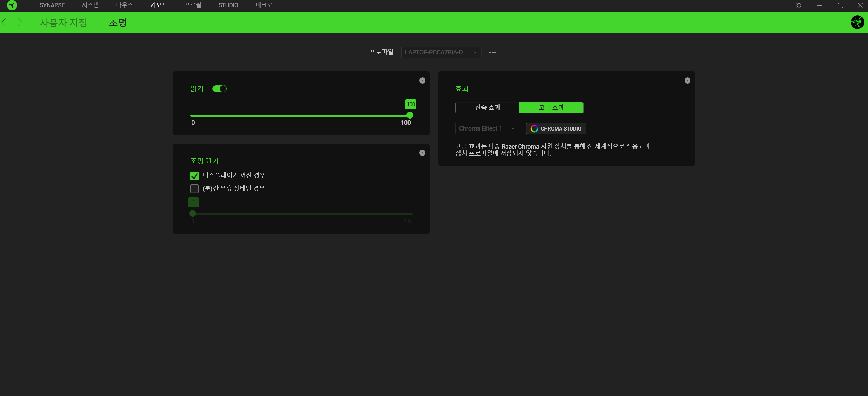This screenshot has width=868, height=396.
Task: Enable the (분)간 유휴 상태인 경우 checkbox
Action: (x=194, y=188)
